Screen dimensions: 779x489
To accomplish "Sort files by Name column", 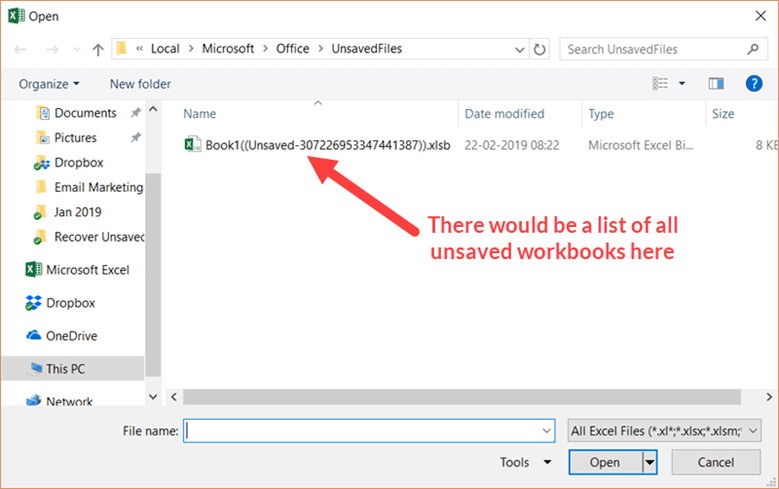I will (200, 114).
